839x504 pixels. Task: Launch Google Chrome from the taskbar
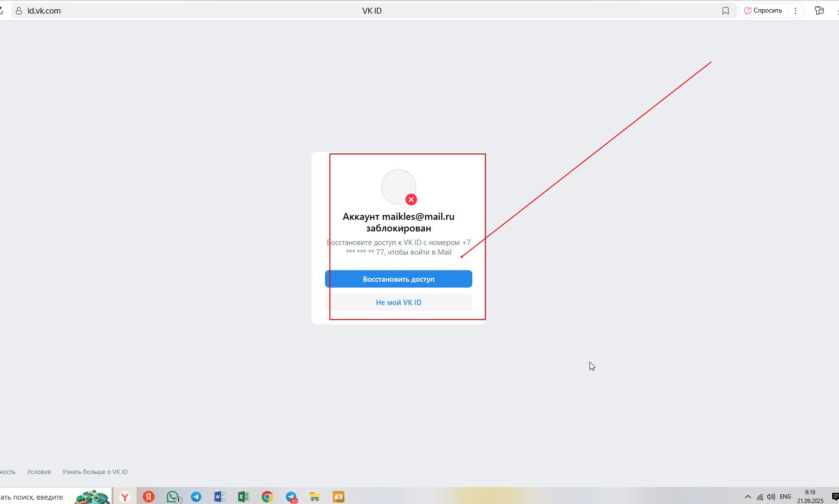pos(267,497)
